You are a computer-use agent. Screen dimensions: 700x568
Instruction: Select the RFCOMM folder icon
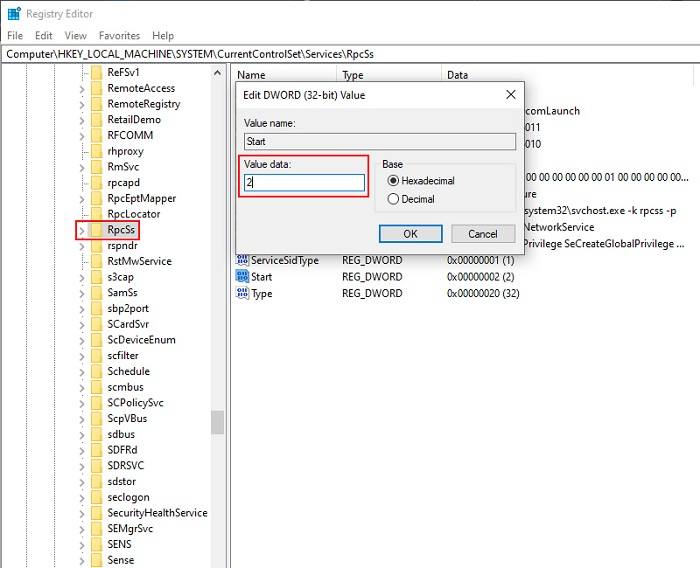96,135
